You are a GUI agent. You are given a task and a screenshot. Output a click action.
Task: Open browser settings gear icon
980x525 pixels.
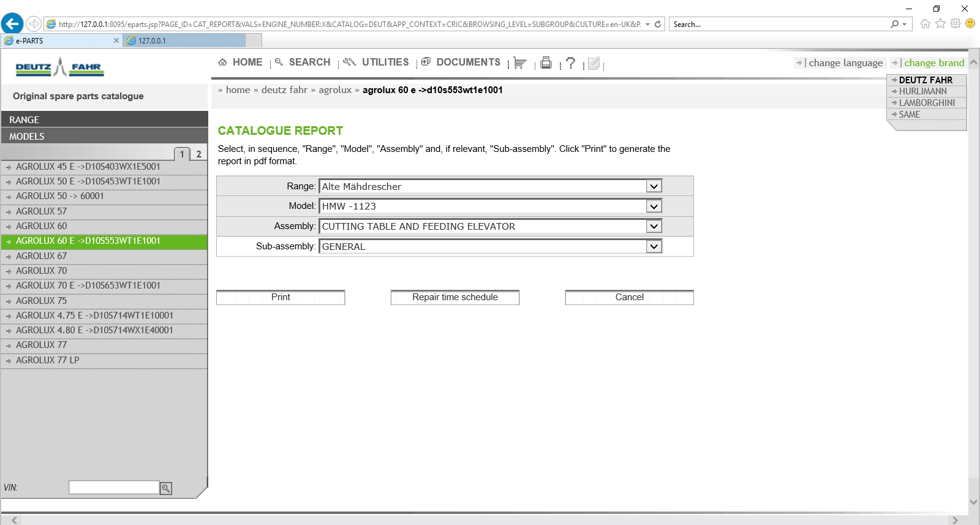[956, 23]
